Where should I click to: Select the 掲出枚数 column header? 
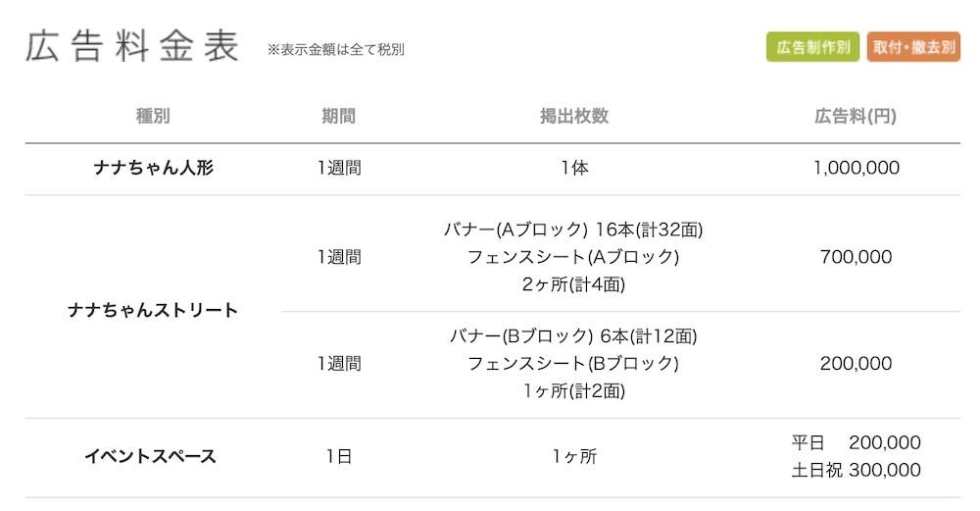574,116
